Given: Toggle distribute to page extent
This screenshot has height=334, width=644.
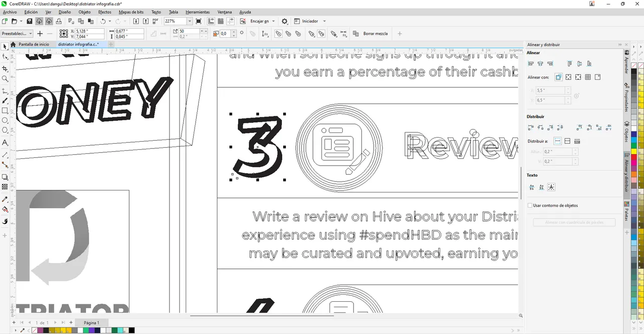Looking at the screenshot, I should point(567,141).
